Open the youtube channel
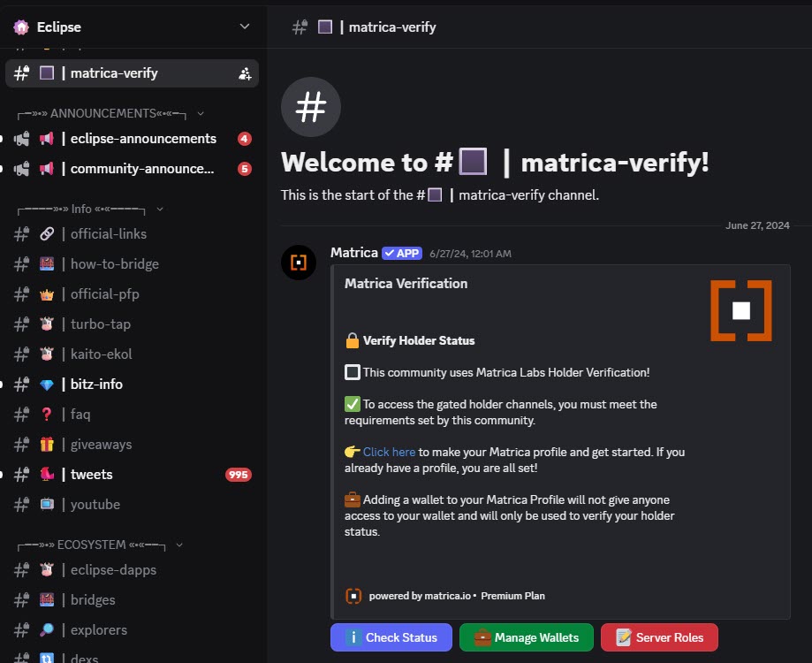The image size is (812, 663). pyautogui.click(x=132, y=505)
